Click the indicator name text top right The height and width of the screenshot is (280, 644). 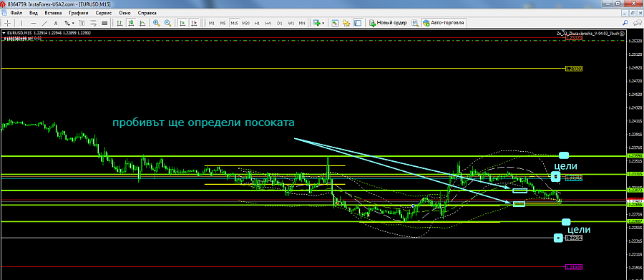587,34
